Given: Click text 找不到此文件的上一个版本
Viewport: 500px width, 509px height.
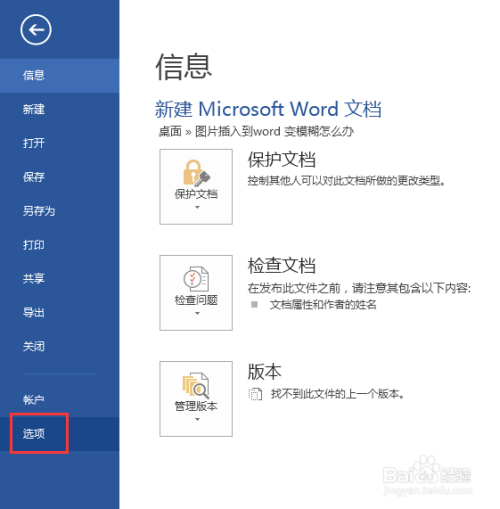Looking at the screenshot, I should 338,394.
